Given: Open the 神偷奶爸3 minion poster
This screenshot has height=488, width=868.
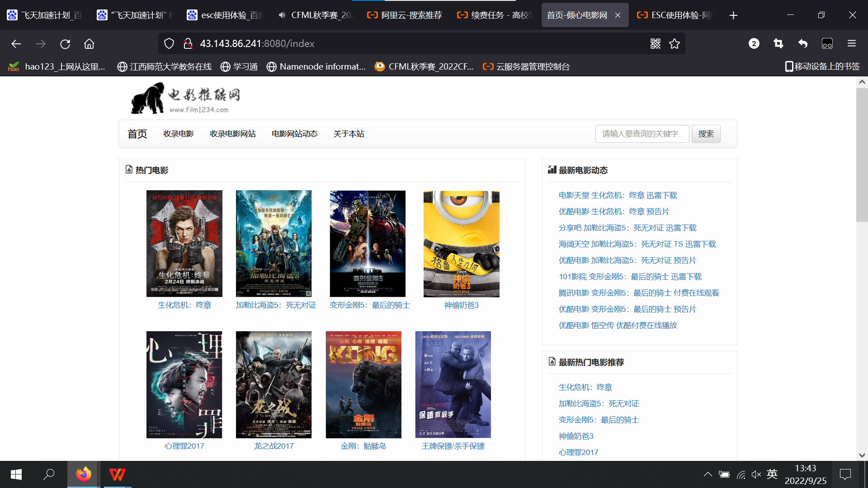Looking at the screenshot, I should click(x=461, y=244).
